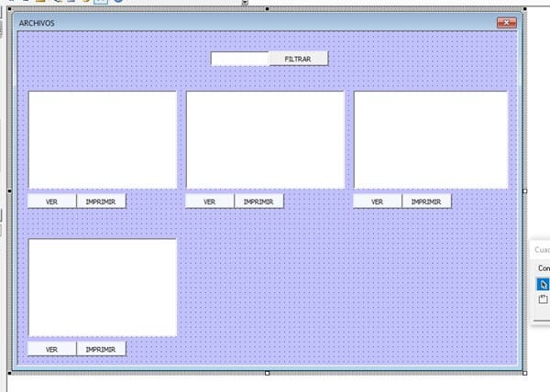Choose the Select Objects arrow in the toolbox
The width and height of the screenshot is (550, 392).
pos(544,284)
